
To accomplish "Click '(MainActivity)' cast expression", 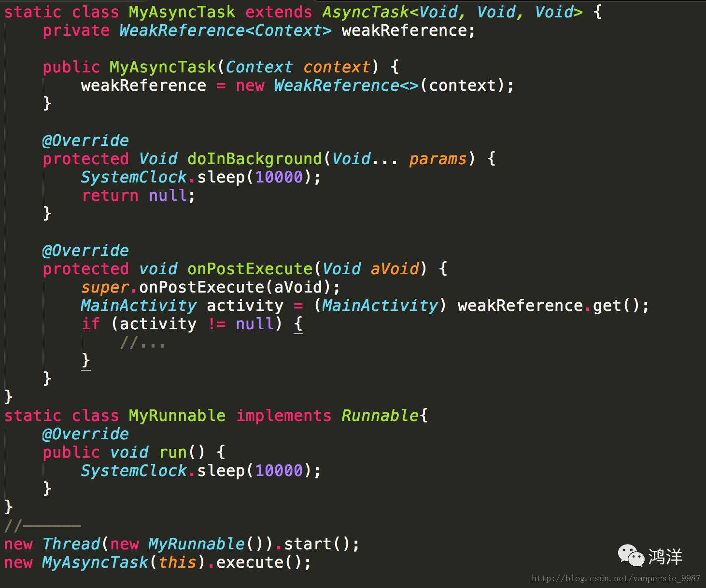I will click(380, 306).
